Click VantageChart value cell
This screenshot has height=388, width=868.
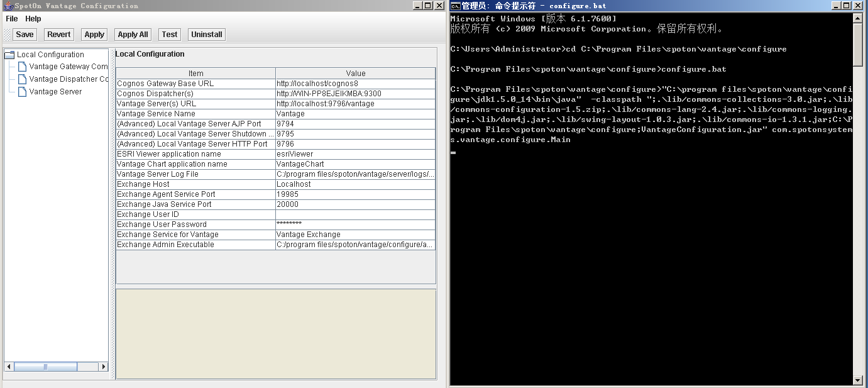tap(356, 164)
